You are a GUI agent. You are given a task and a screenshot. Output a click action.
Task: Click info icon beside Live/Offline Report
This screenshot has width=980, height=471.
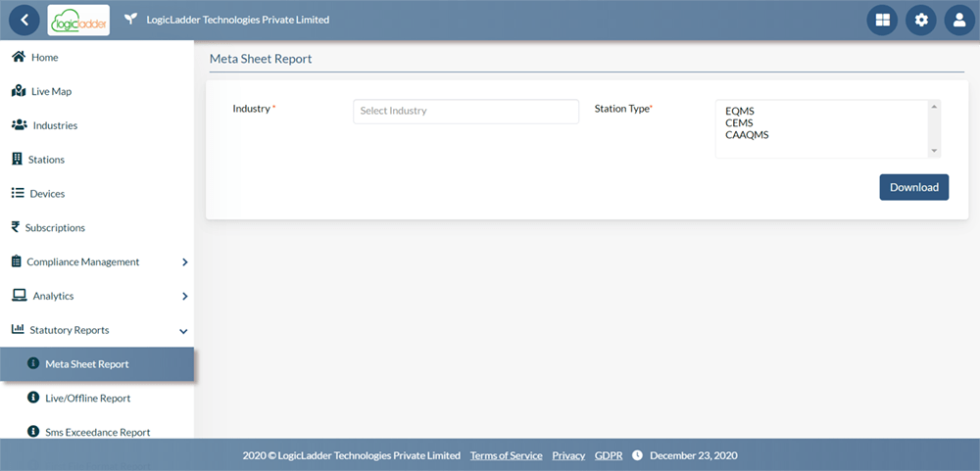tap(33, 398)
